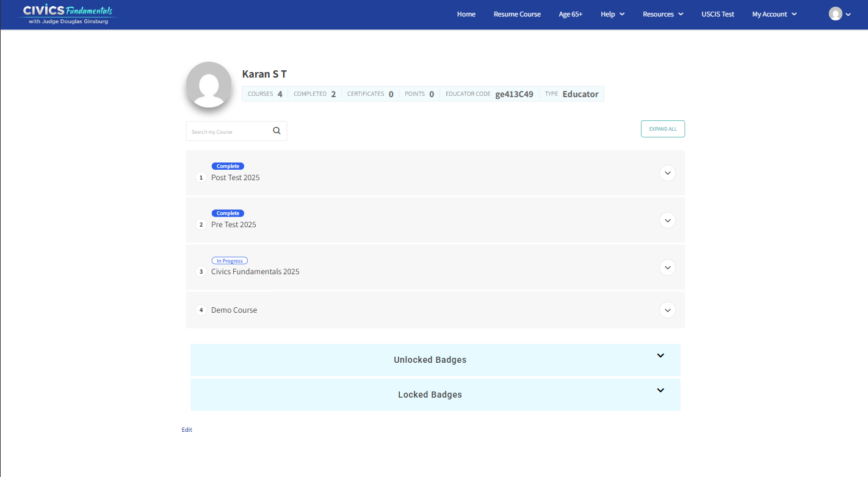Expand the Demo Course row
This screenshot has width=868, height=477.
pos(667,310)
